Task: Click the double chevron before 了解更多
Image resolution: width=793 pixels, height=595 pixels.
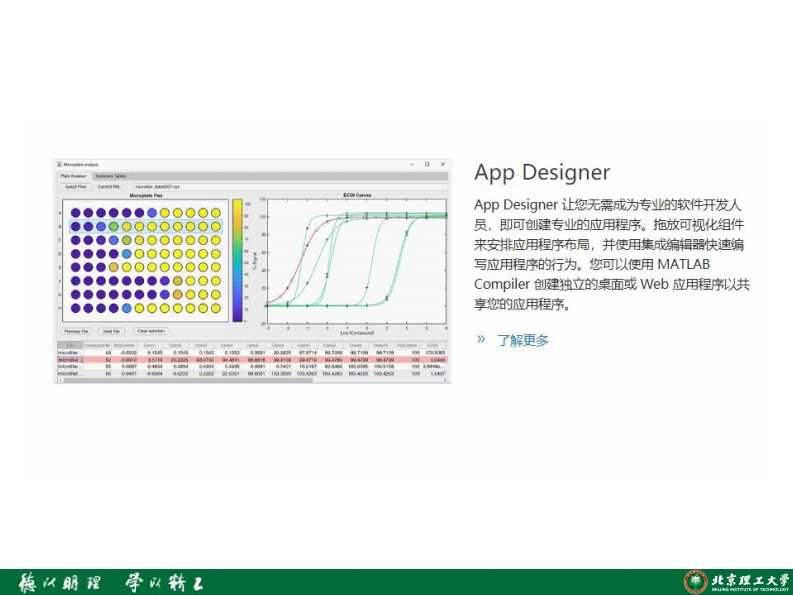Action: click(x=481, y=339)
